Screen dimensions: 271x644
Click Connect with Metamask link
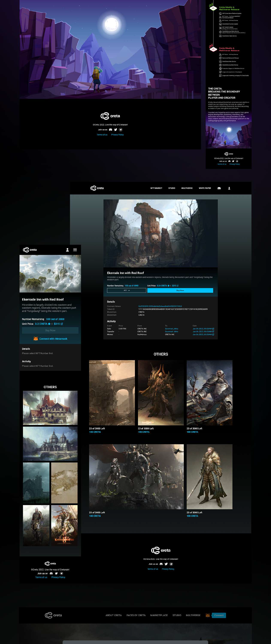pyautogui.click(x=53, y=339)
